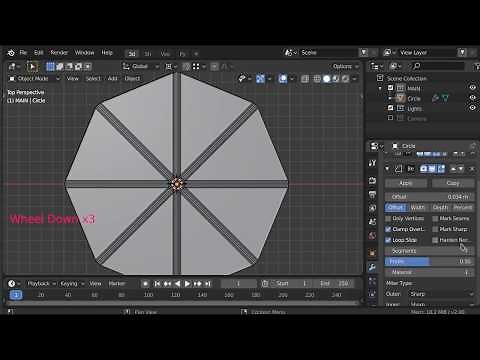Open the transform pivot point selector
480x360 pixels.
(x=171, y=67)
